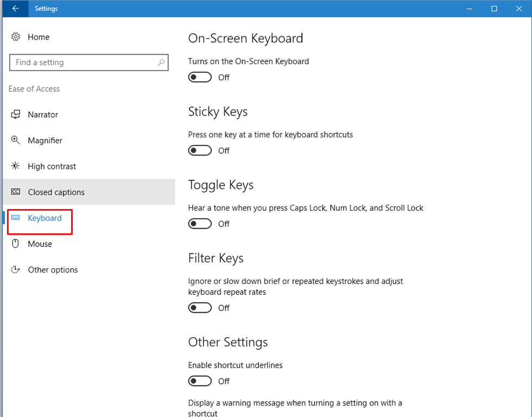Switch on Filter Keys

tap(200, 308)
